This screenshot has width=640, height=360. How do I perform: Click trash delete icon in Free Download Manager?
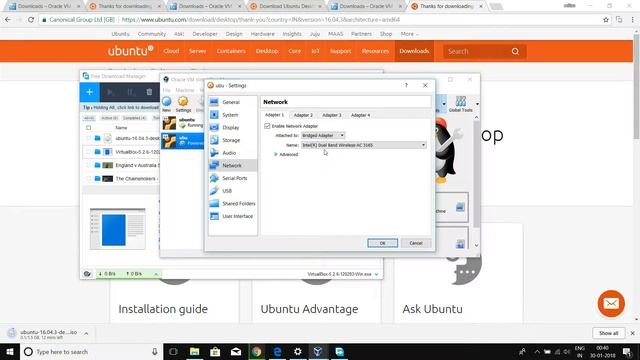click(x=149, y=92)
